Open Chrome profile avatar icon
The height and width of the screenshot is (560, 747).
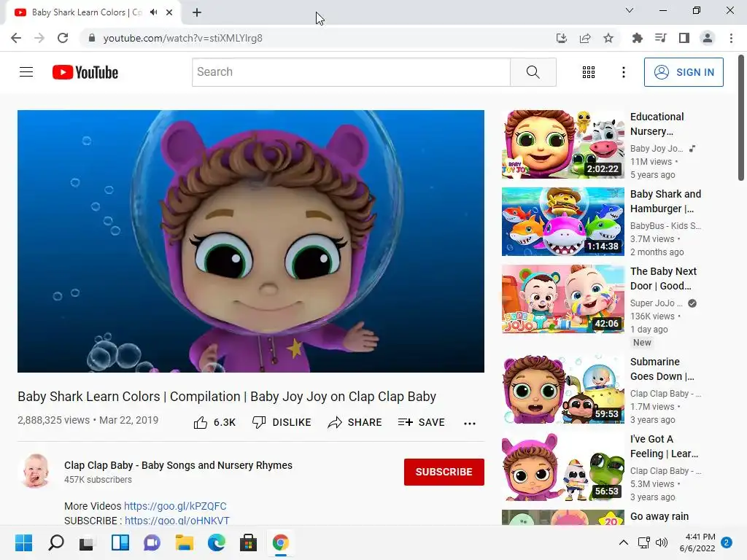(x=708, y=38)
